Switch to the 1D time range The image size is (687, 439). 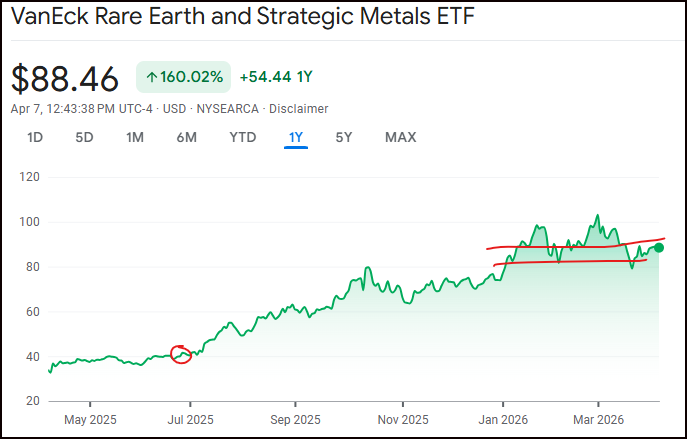tap(35, 137)
